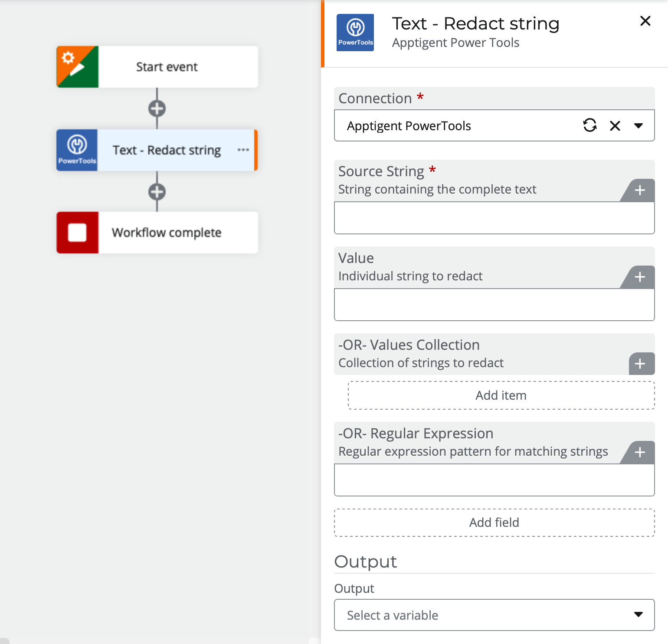The width and height of the screenshot is (668, 644).
Task: Click inside the Regular Expression text box
Action: coord(494,480)
